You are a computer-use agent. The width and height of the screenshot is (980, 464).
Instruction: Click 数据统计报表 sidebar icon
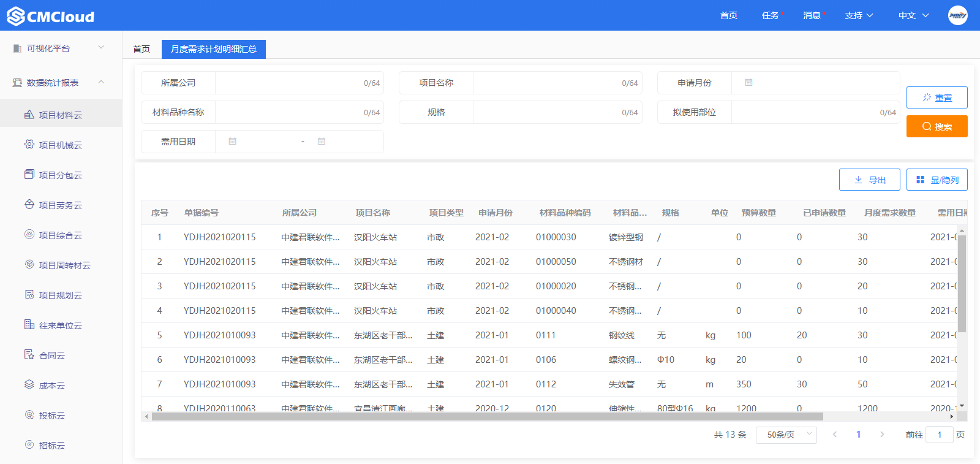point(17,82)
